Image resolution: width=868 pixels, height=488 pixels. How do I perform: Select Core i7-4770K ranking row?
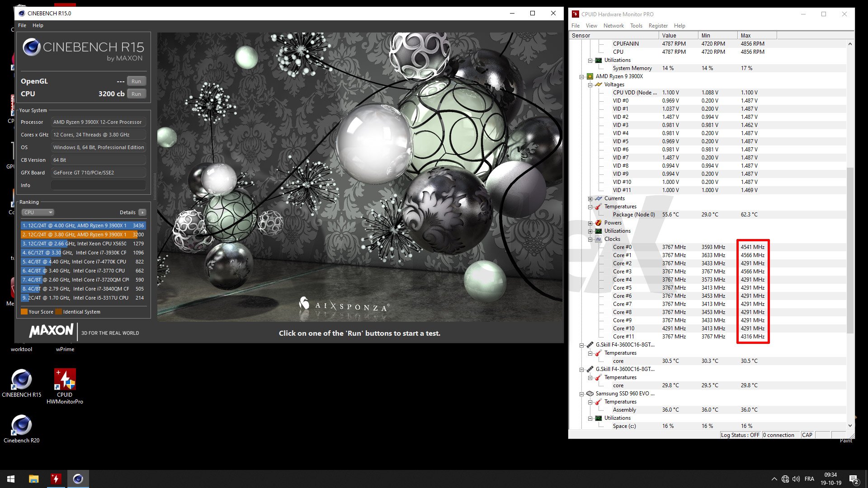tap(83, 262)
